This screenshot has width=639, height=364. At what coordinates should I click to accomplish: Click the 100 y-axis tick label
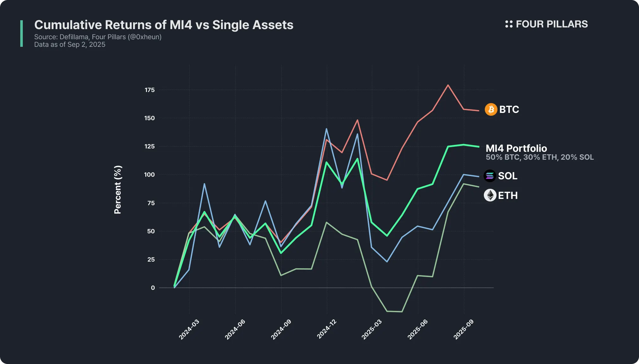pyautogui.click(x=150, y=175)
